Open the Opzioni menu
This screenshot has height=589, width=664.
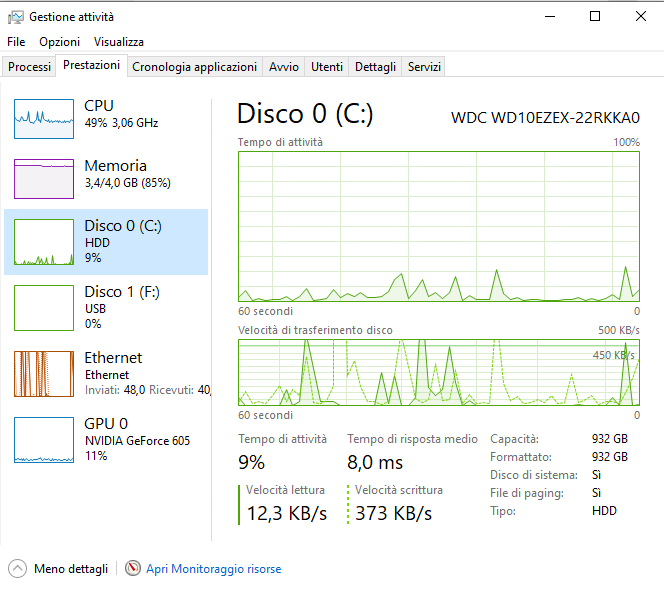[x=59, y=42]
